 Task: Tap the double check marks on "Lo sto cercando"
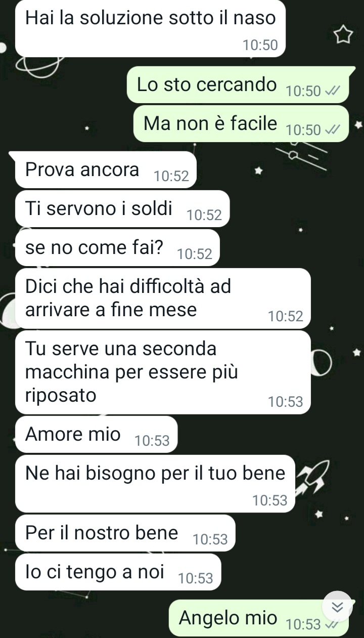point(332,92)
